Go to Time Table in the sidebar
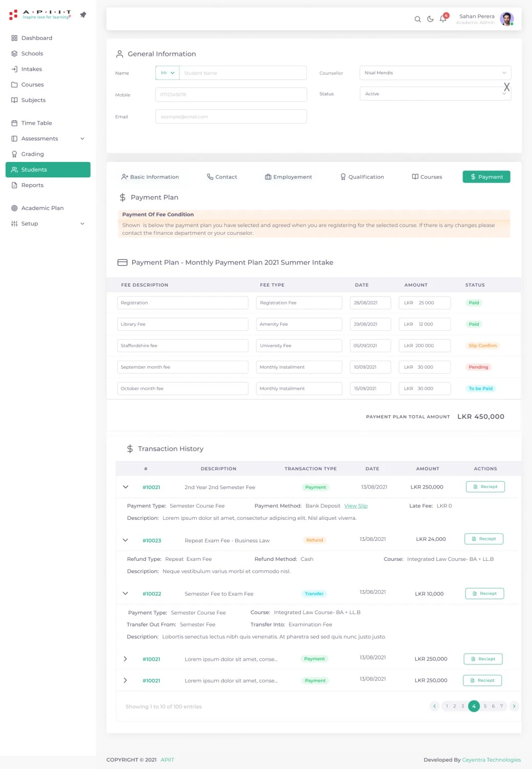 click(x=36, y=123)
